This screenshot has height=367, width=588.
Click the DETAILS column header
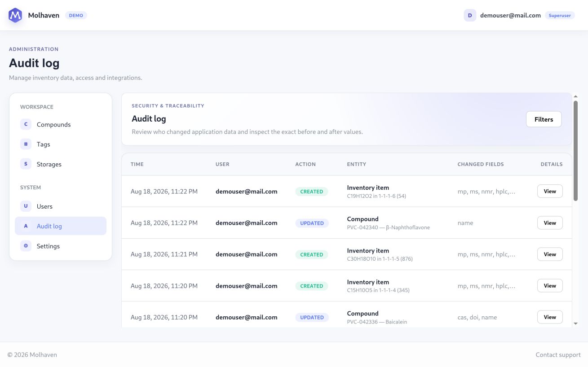point(552,164)
